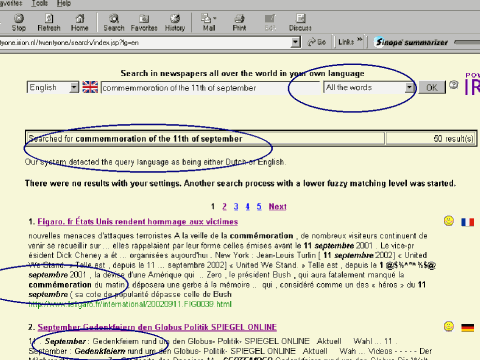Click the 'Searched for commemmoration' text
The width and height of the screenshot is (480, 360).
click(135, 139)
